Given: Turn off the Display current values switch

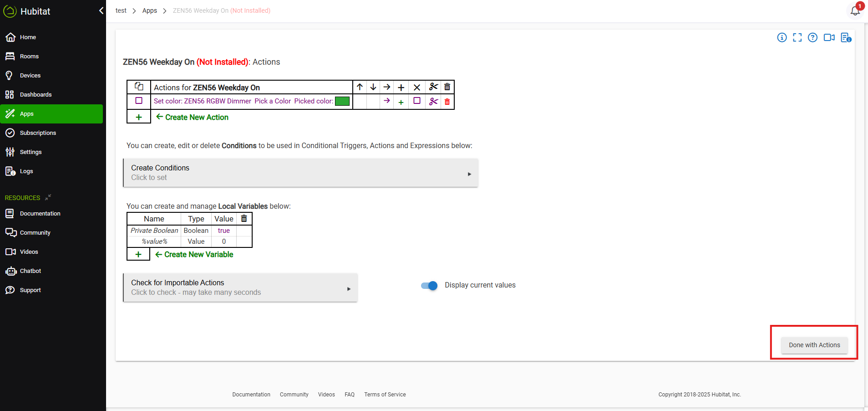Looking at the screenshot, I should point(429,286).
